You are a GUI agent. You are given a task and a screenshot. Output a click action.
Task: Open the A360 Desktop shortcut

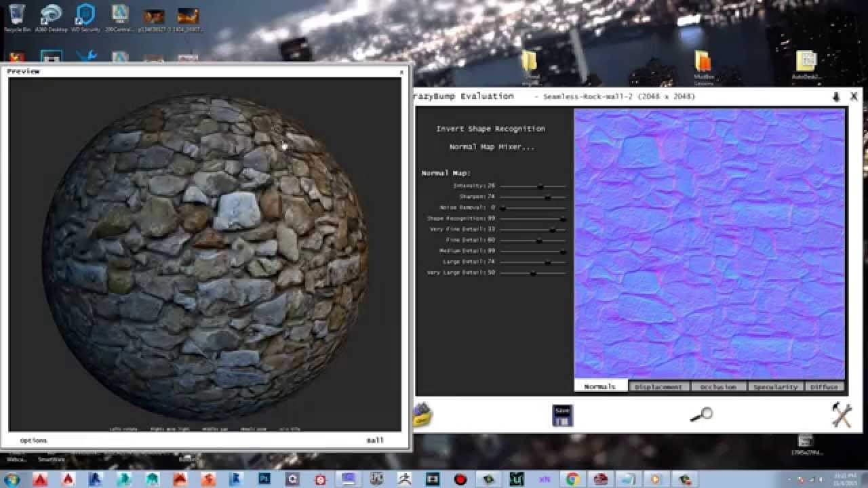pos(52,18)
